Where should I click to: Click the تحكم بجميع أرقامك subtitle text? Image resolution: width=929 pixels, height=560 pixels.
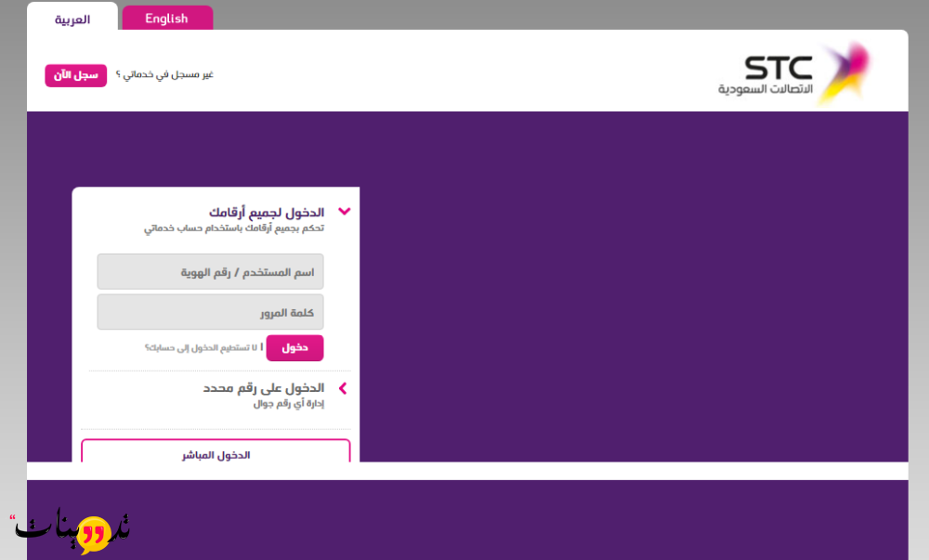tap(234, 228)
